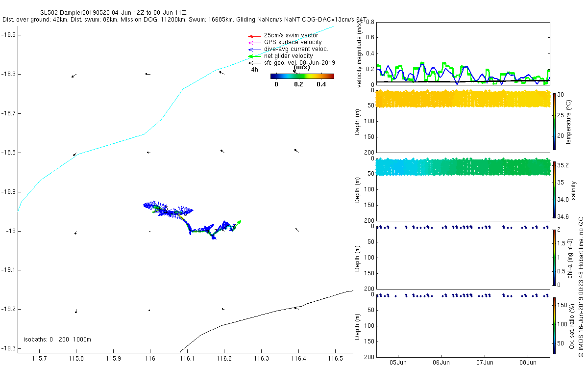Click the temperature colorbar scale
Viewport: 588px width, 368px height.
[x=554, y=121]
